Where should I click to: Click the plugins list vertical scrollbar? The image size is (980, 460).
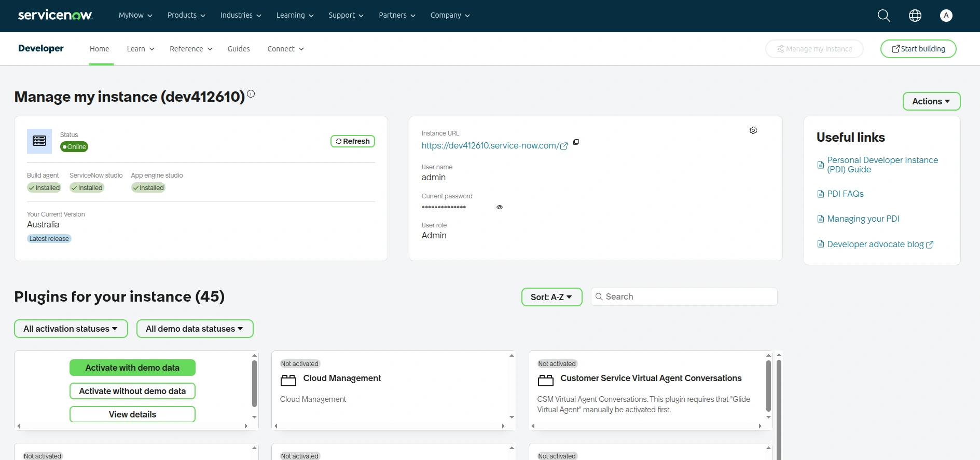(x=779, y=410)
